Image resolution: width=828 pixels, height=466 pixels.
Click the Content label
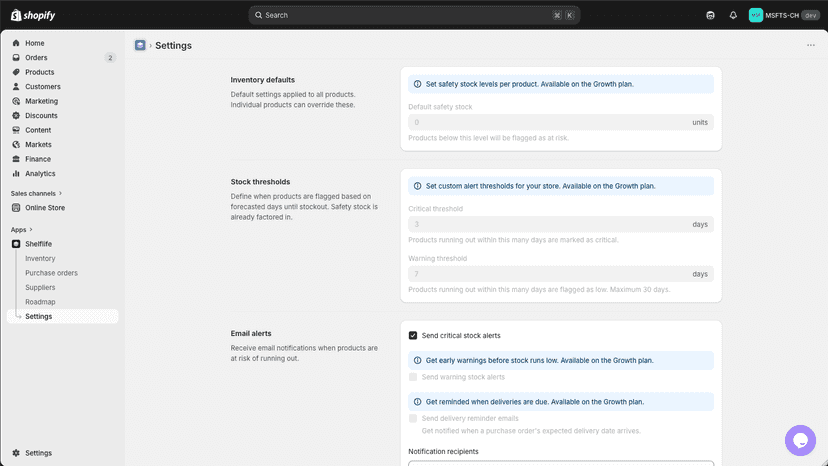[38, 130]
